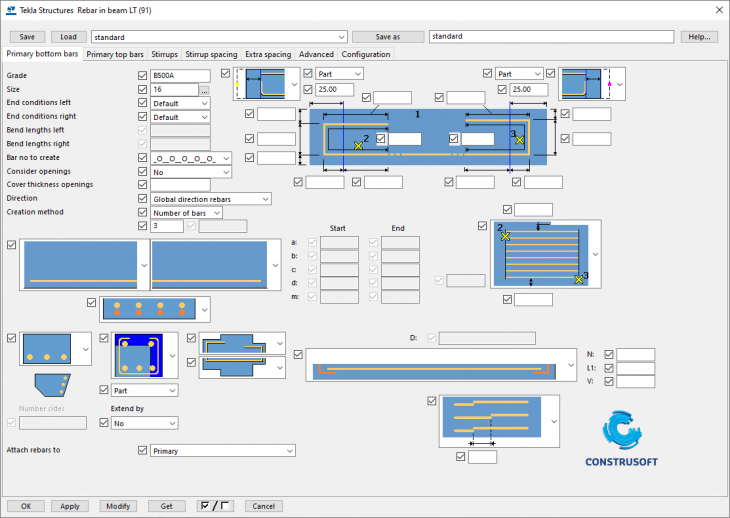Viewport: 730px width, 518px height.
Task: Toggle Consider openings checkbox
Action: (x=142, y=171)
